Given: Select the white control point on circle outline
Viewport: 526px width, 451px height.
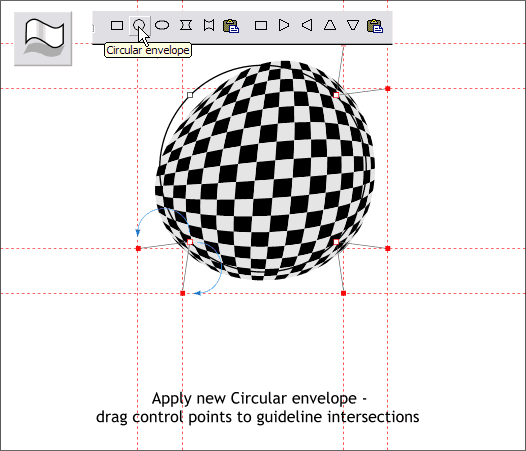Looking at the screenshot, I should pyautogui.click(x=190, y=95).
